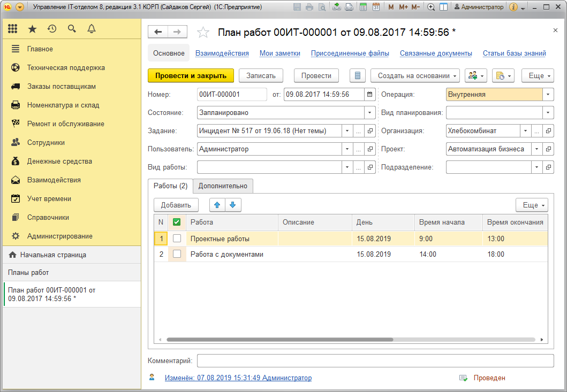The width and height of the screenshot is (567, 392).
Task: Go back with the left arrow button
Action: click(158, 32)
